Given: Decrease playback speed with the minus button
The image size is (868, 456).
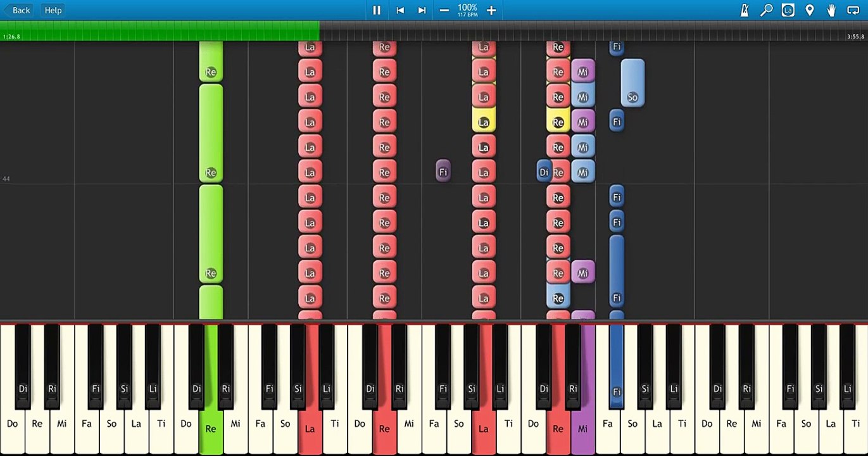Looking at the screenshot, I should [x=444, y=10].
